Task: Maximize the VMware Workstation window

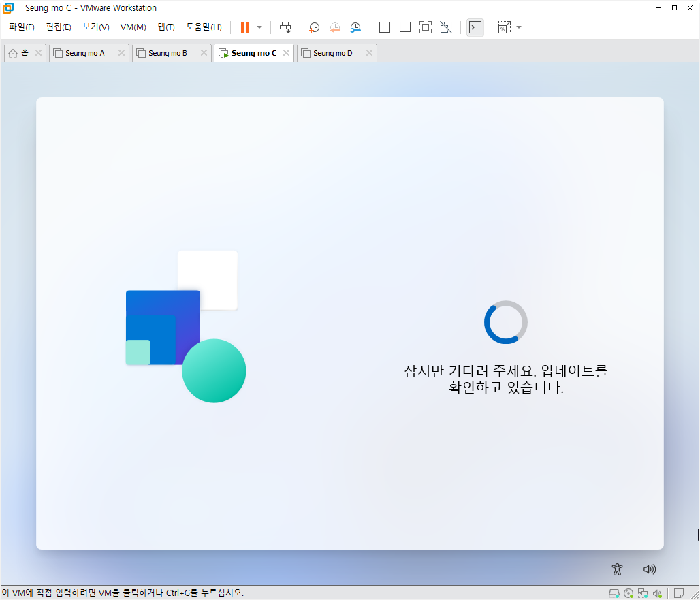Action: pos(674,8)
